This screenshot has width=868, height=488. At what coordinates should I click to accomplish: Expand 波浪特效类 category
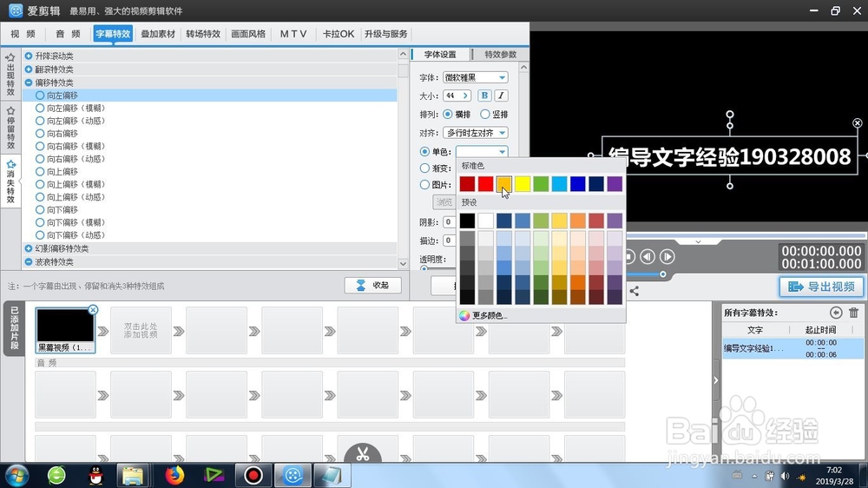29,262
